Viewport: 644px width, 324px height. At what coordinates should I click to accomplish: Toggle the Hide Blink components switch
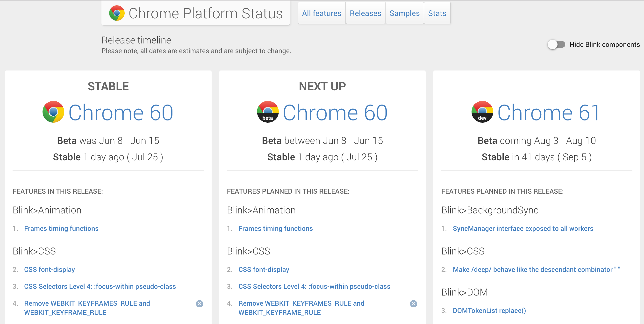point(556,45)
